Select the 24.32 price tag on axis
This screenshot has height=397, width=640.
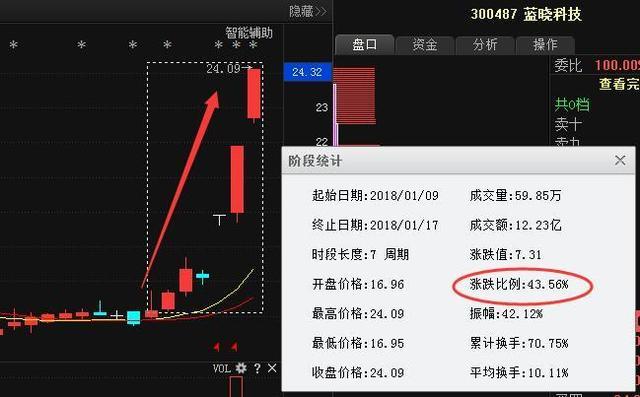(307, 72)
